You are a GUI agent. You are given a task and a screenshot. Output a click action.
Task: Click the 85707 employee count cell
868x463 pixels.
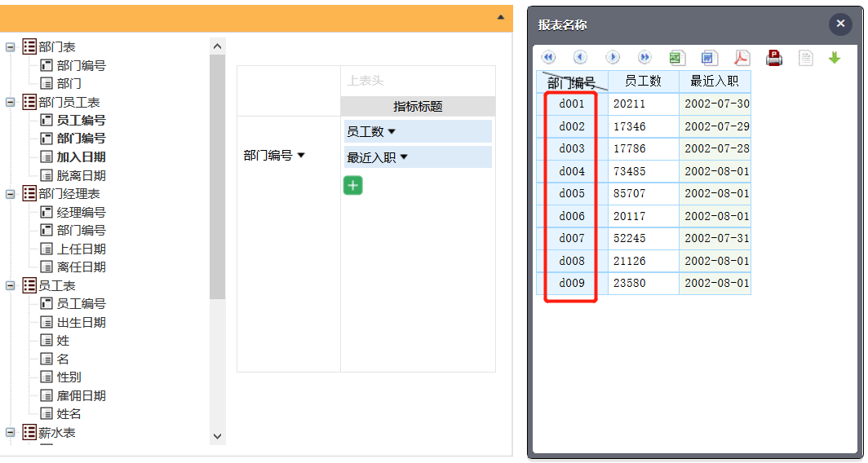pos(643,194)
